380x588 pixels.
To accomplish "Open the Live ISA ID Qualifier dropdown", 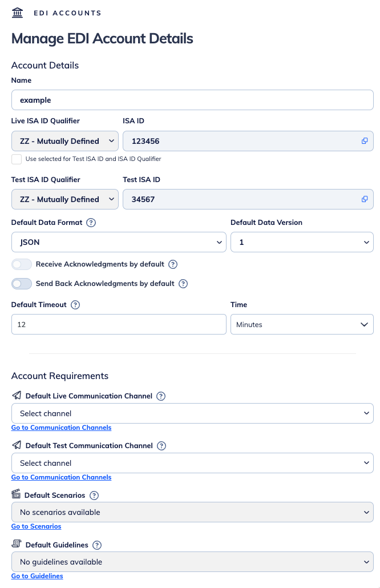I will [x=65, y=141].
